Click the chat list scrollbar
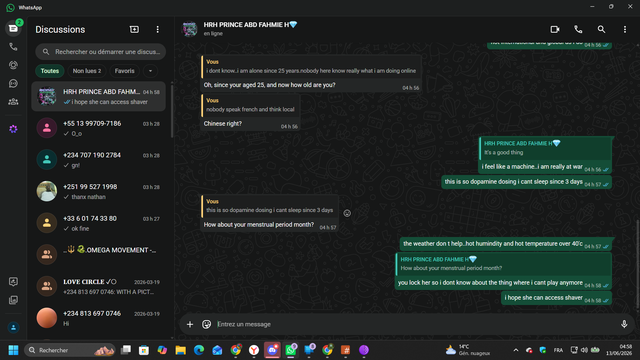The image size is (640, 360). tap(172, 110)
